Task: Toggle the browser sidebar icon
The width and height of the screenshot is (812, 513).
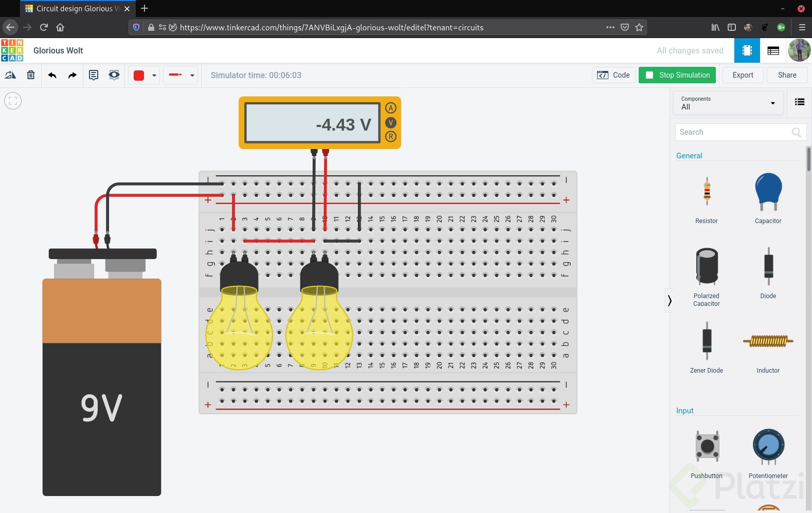Action: coord(732,27)
